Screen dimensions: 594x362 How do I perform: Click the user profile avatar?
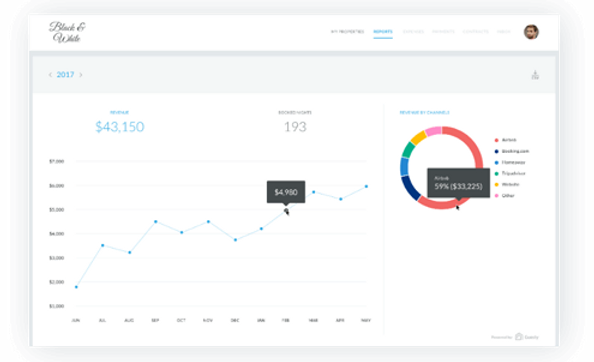tap(531, 32)
